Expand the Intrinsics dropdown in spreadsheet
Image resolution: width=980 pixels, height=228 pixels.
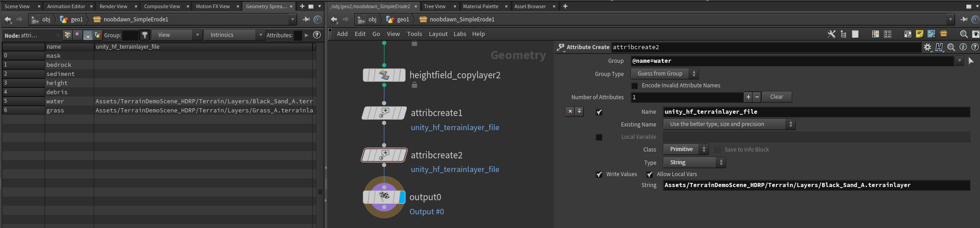coord(234,35)
